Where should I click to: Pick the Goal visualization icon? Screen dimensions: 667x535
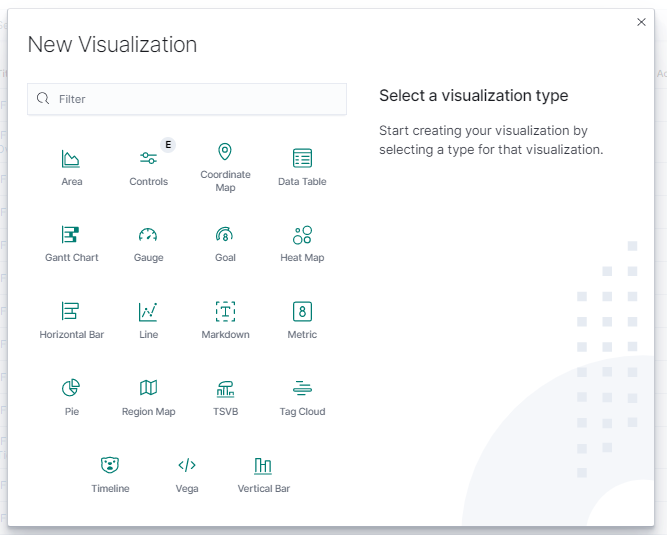[225, 234]
